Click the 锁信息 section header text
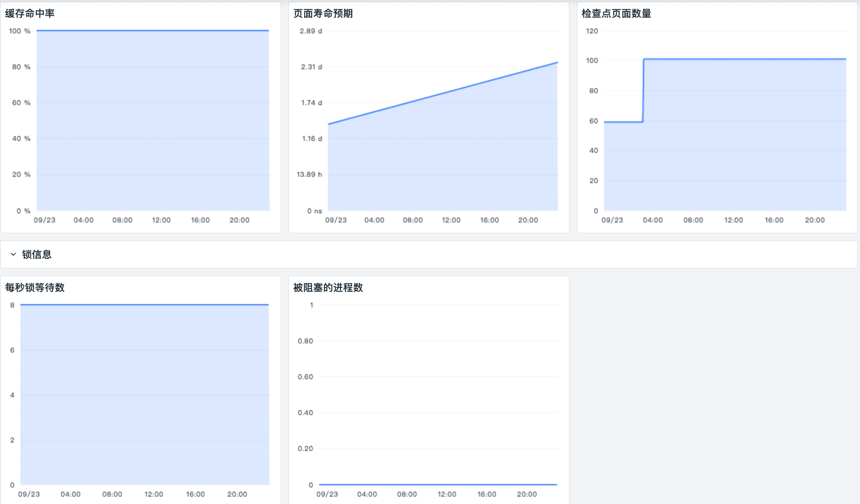Screen dimensions: 860x504 [x=37, y=254]
